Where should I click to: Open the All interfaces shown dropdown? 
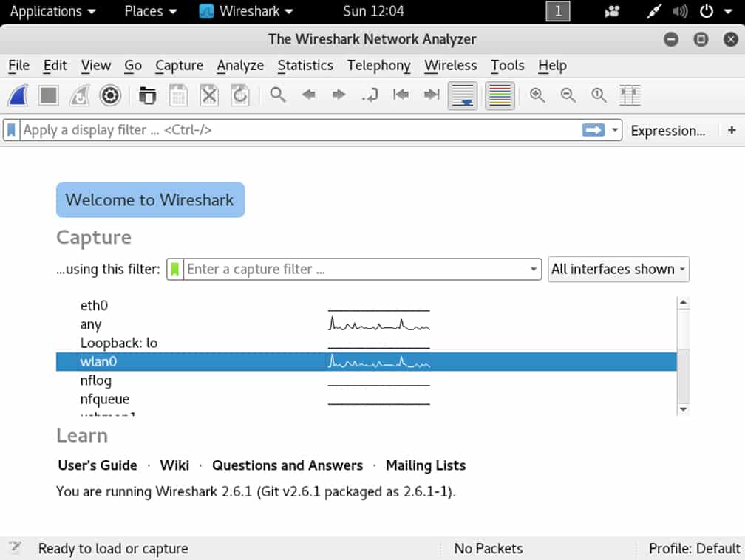pos(619,270)
